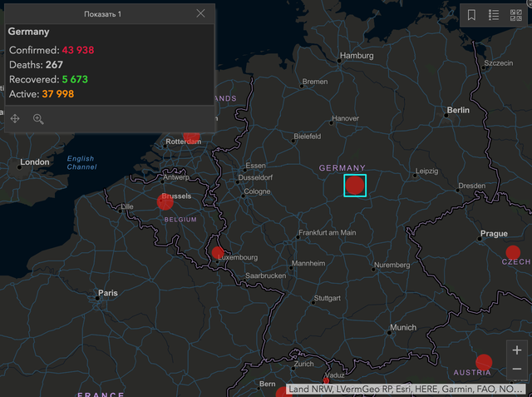Viewport: 532px width, 397px height.
Task: Close the Germany info popup
Action: (200, 13)
